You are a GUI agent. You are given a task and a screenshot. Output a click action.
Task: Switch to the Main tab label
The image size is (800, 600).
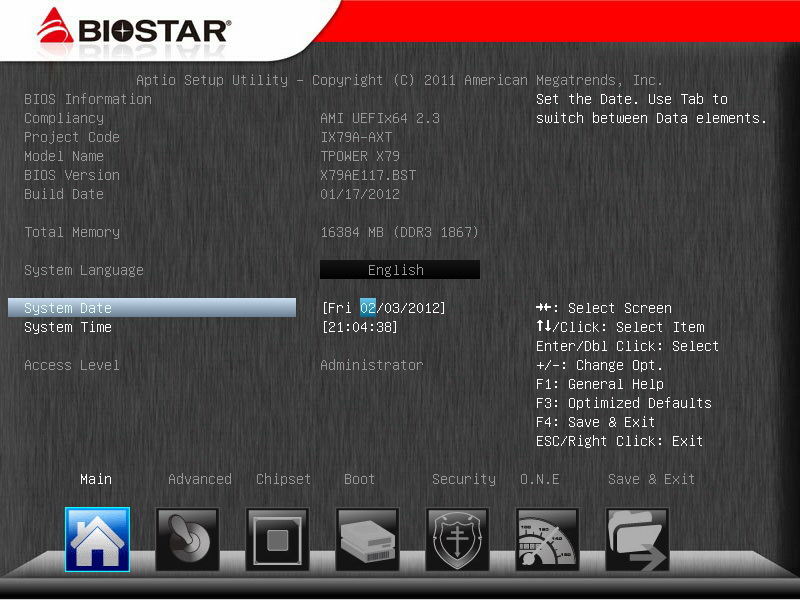click(96, 479)
